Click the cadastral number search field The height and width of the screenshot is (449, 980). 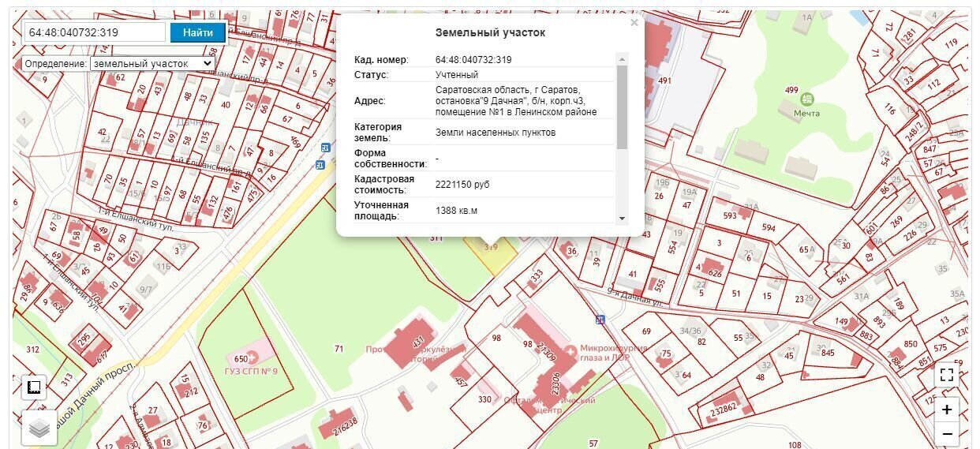pos(95,32)
